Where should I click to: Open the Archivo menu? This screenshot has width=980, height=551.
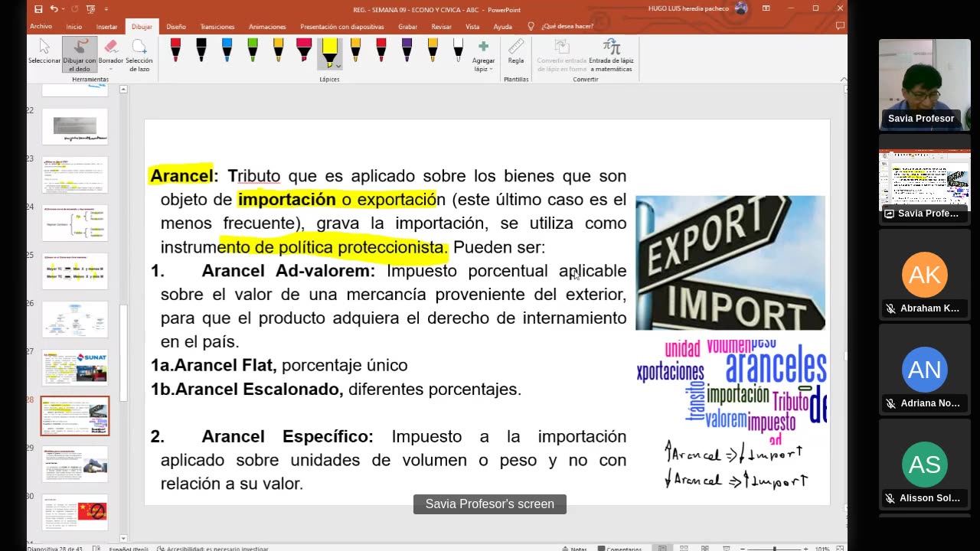tap(41, 26)
